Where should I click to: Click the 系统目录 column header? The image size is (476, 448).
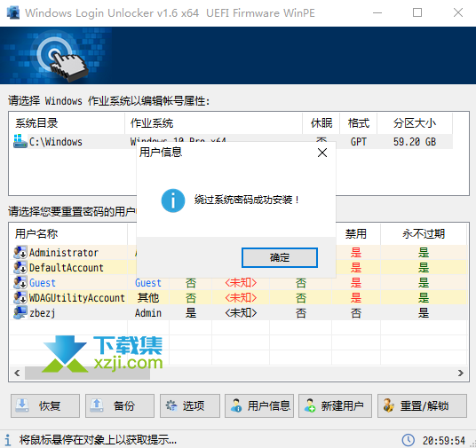[x=67, y=123]
